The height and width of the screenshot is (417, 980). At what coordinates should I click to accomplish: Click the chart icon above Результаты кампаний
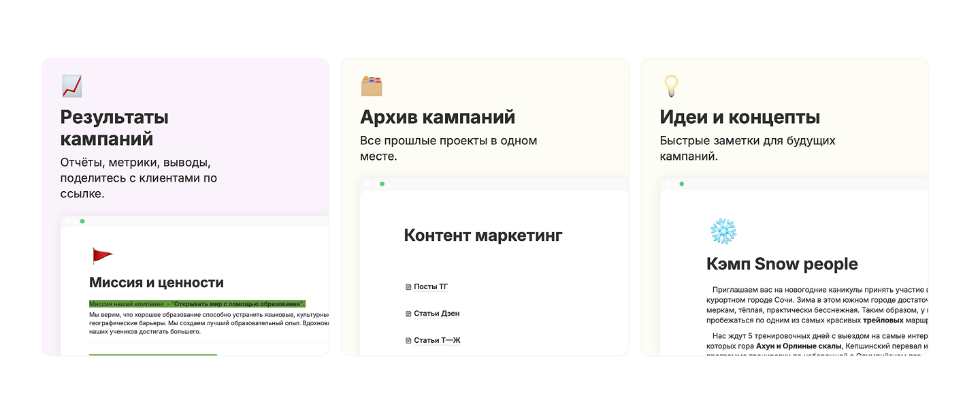(71, 86)
